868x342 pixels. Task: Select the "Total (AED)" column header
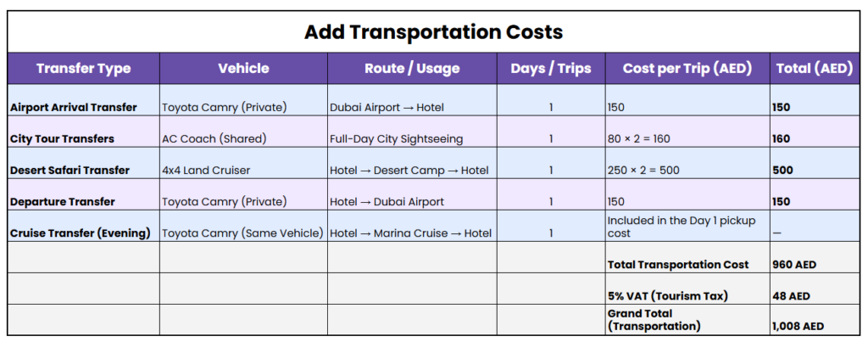point(813,69)
